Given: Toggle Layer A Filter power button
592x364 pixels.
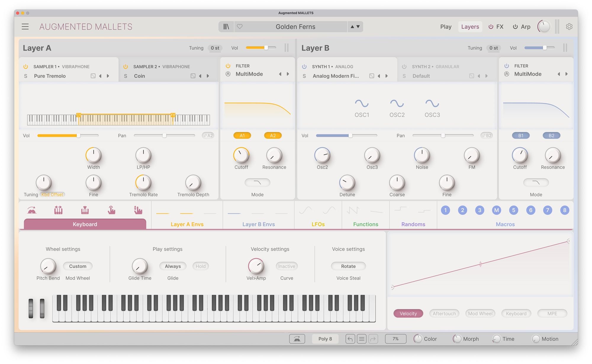Looking at the screenshot, I should coord(228,66).
